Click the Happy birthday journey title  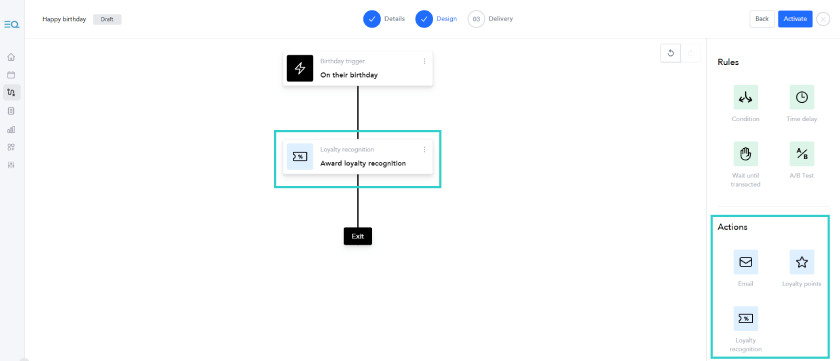tap(64, 19)
